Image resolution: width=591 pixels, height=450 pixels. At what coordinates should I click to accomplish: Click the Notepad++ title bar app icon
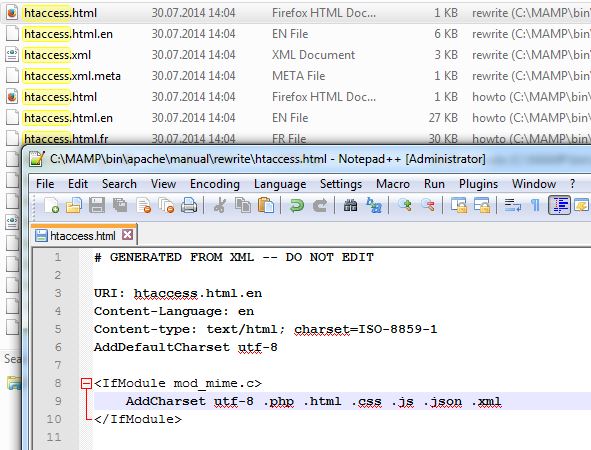coord(37,159)
